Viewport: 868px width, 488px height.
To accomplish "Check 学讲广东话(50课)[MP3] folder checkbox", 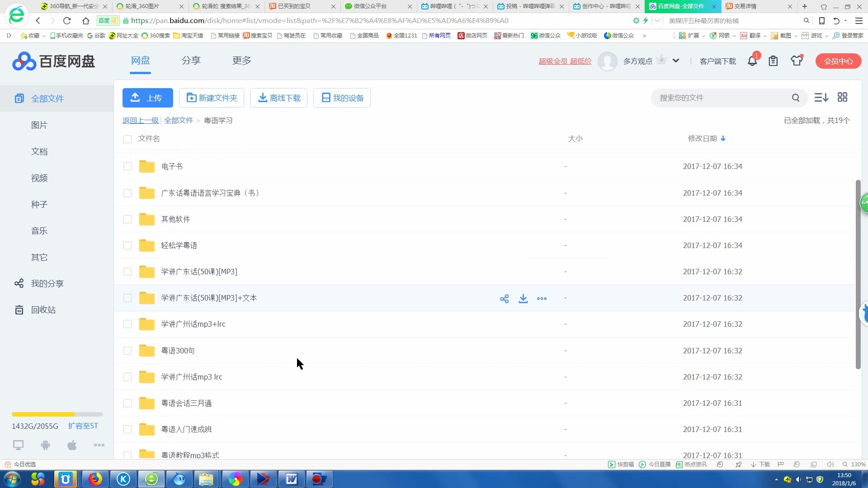I will pyautogui.click(x=127, y=272).
